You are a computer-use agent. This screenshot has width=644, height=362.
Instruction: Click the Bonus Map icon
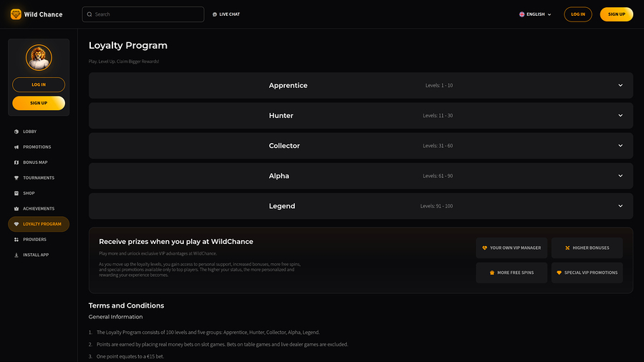16,162
